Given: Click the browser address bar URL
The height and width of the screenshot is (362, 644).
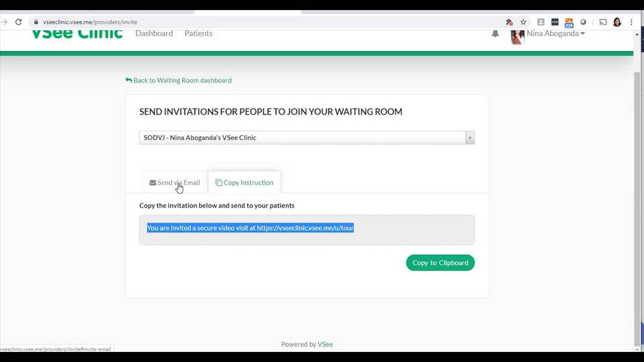Looking at the screenshot, I should [90, 22].
